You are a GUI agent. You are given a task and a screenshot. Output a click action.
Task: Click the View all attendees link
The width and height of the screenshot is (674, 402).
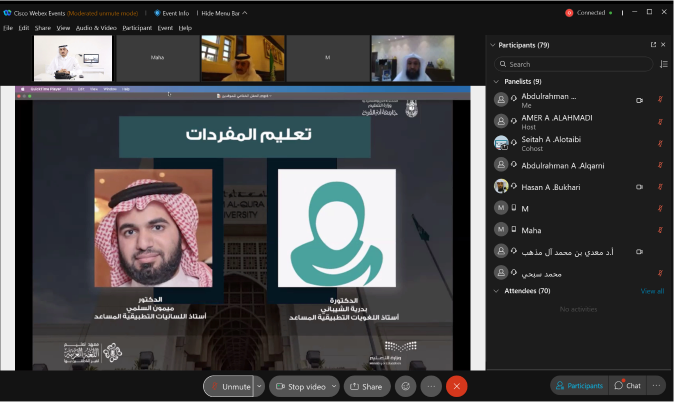tap(652, 291)
